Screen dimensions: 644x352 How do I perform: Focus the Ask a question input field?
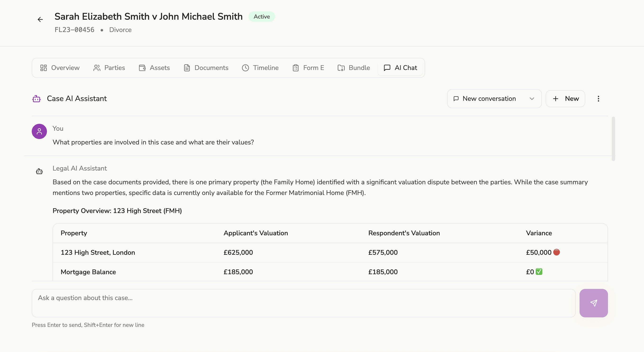pos(304,303)
